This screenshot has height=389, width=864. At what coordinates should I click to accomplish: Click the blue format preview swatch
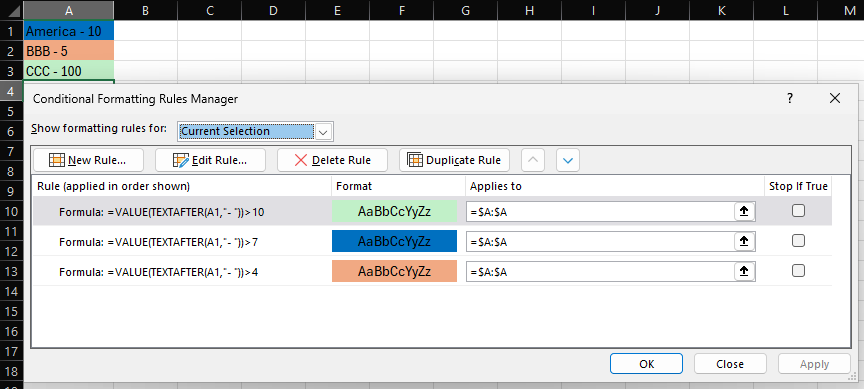[x=394, y=241]
